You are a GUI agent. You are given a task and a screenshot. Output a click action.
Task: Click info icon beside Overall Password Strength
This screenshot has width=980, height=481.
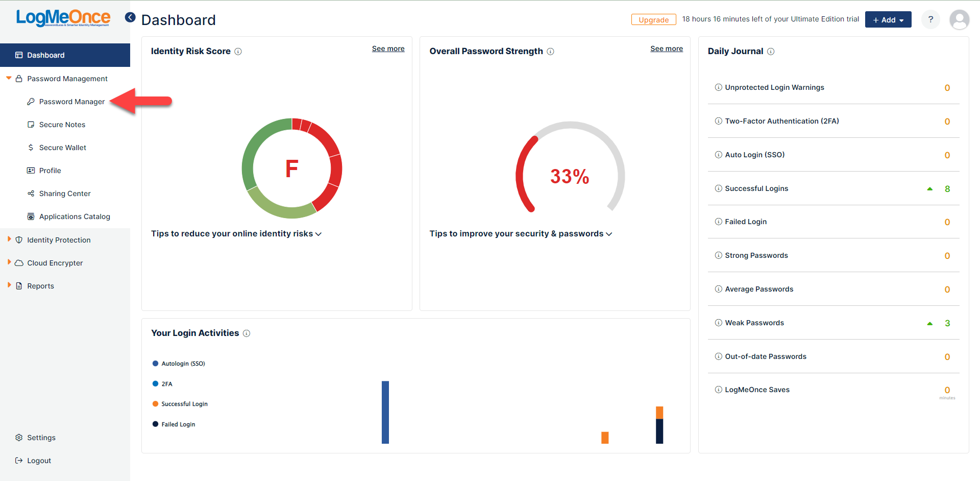(550, 52)
